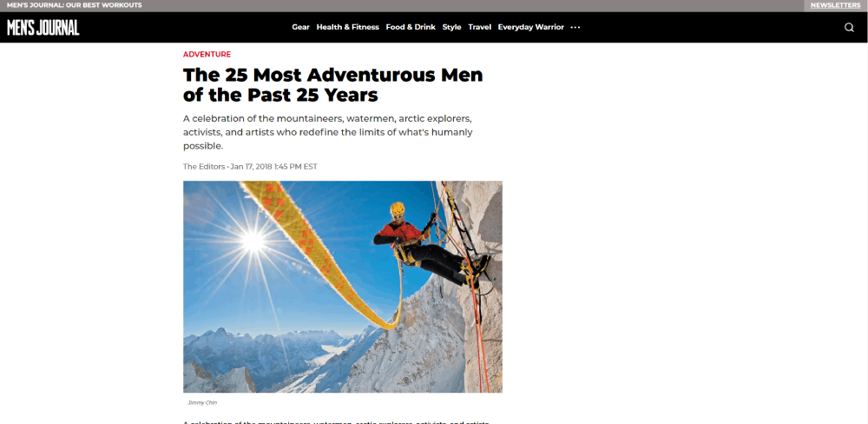This screenshot has height=424, width=868.
Task: Open the Gear section
Action: (x=300, y=27)
